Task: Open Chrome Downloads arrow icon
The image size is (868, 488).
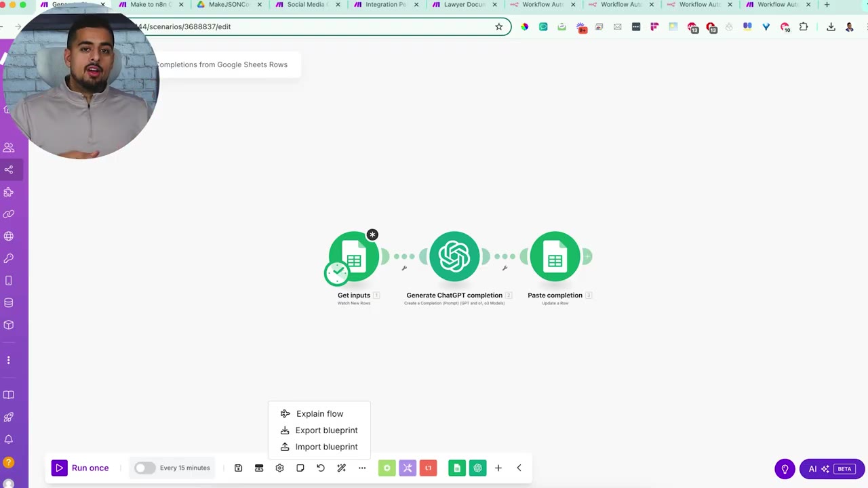Action: (831, 27)
